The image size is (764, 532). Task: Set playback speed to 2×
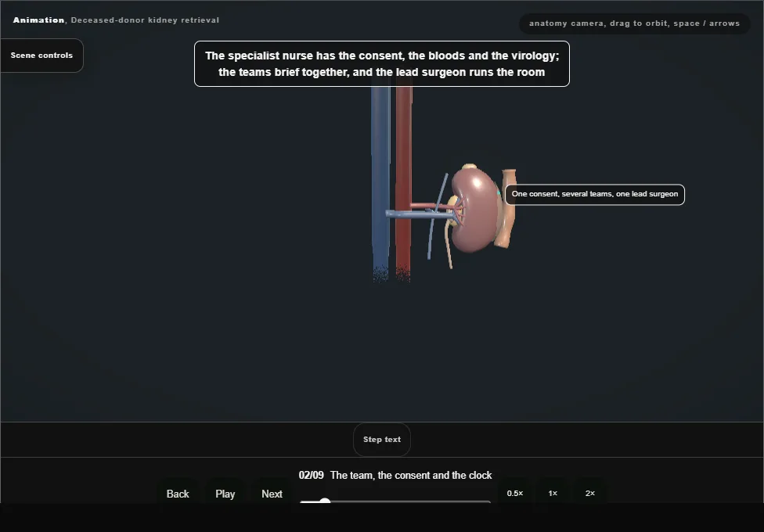pos(590,493)
